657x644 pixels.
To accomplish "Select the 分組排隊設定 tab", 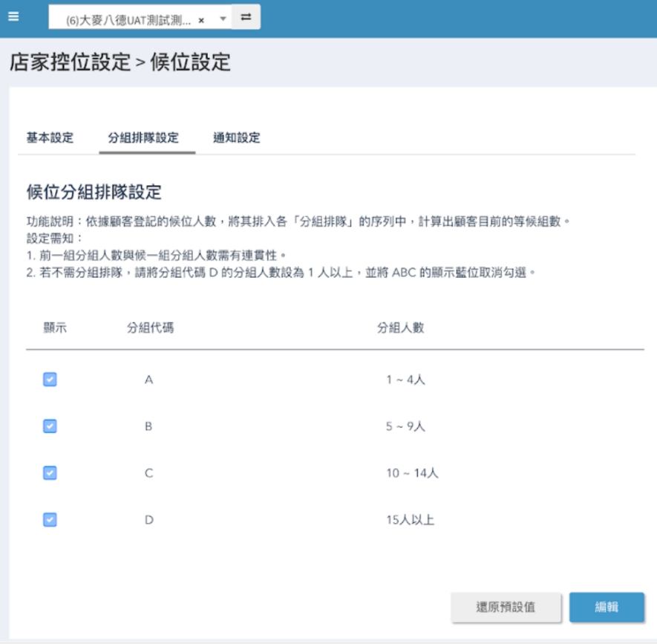I will point(143,138).
